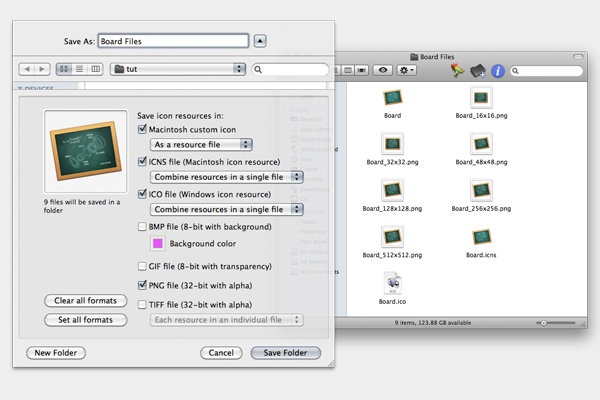The image size is (600, 400).
Task: Toggle ICNS file checkbox
Action: click(142, 161)
